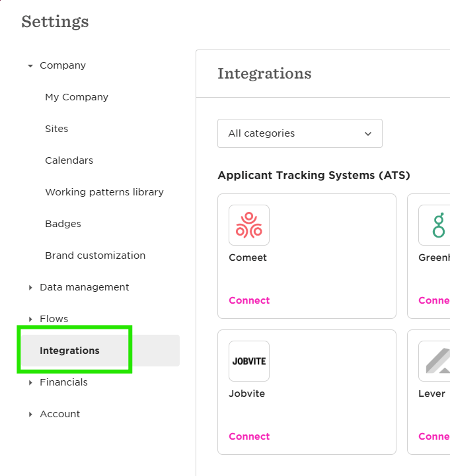450x476 pixels.
Task: Expand the Data management section arrow
Action: [30, 287]
